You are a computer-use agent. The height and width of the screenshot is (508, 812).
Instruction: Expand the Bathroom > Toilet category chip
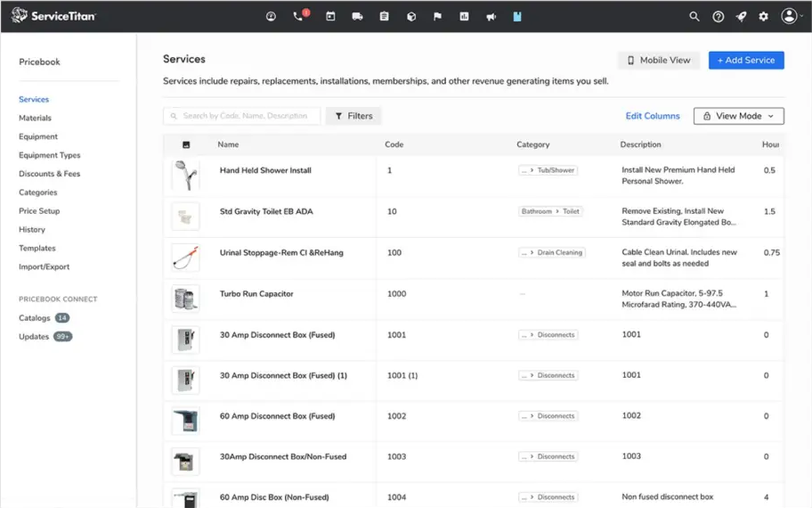(x=550, y=211)
